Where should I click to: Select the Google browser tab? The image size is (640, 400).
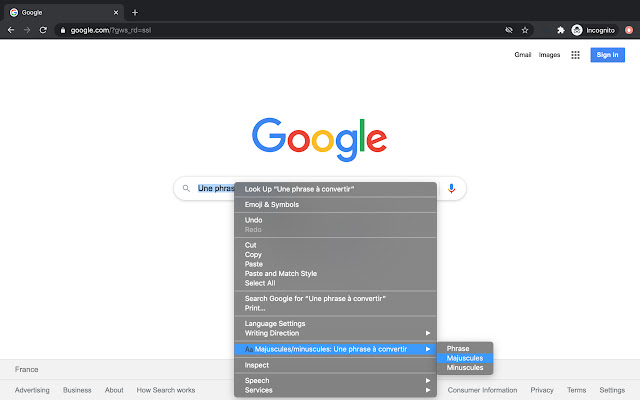[x=65, y=13]
